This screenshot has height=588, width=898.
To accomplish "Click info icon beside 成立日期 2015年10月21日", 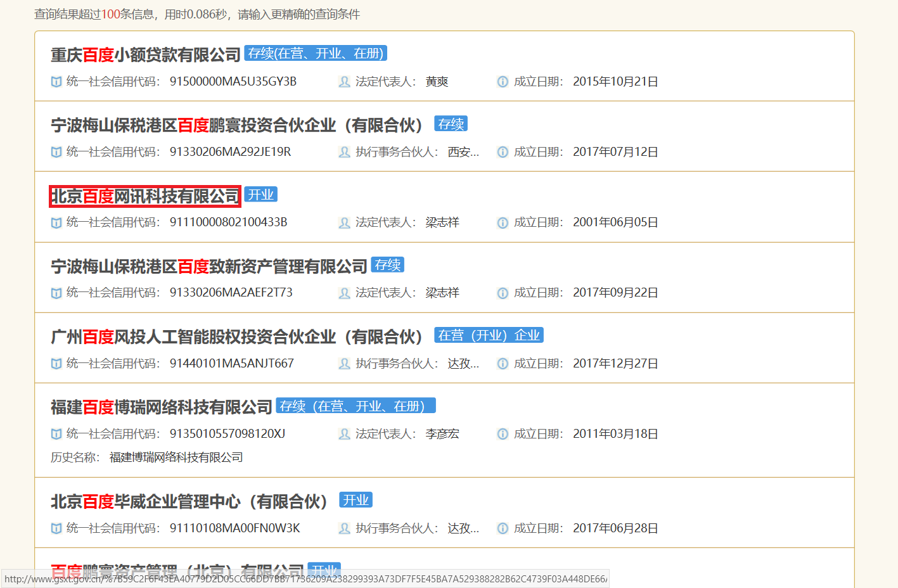I will click(x=503, y=82).
